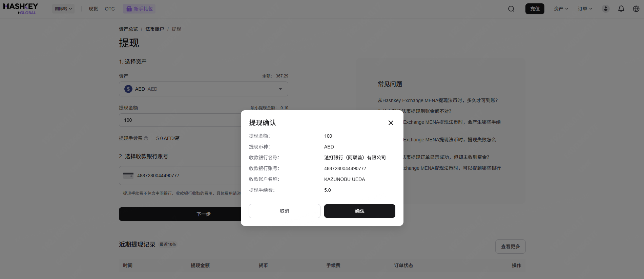The image size is (644, 279).
Task: Click the 查看更多 button
Action: [511, 247]
